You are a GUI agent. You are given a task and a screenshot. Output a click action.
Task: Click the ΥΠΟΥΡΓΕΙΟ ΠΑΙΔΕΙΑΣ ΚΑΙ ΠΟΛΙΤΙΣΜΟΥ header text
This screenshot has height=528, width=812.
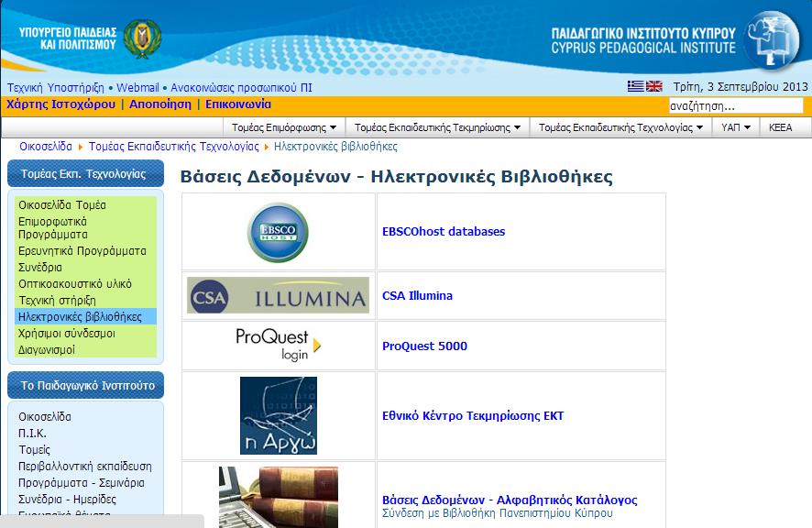(x=67, y=38)
